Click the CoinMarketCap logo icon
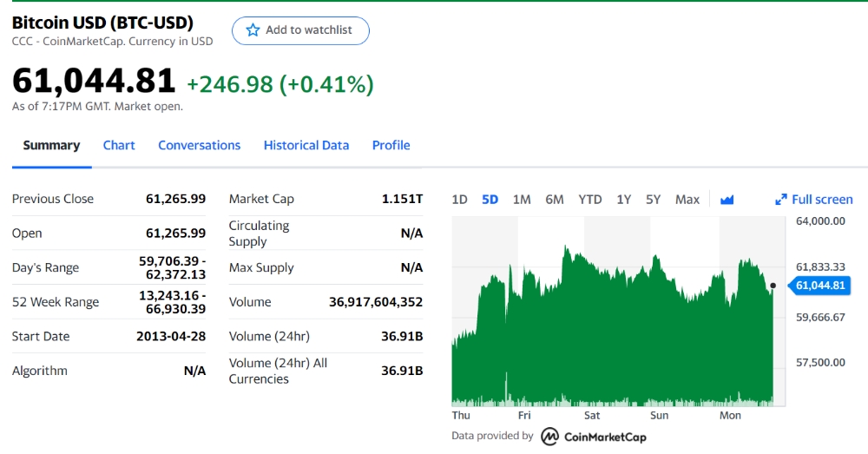 [549, 437]
